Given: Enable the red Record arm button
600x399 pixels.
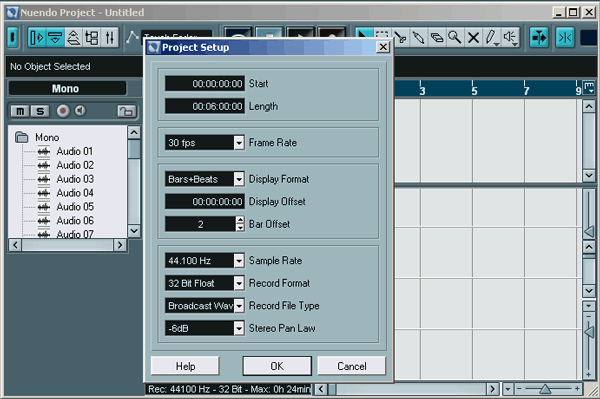Looking at the screenshot, I should pos(63,111).
